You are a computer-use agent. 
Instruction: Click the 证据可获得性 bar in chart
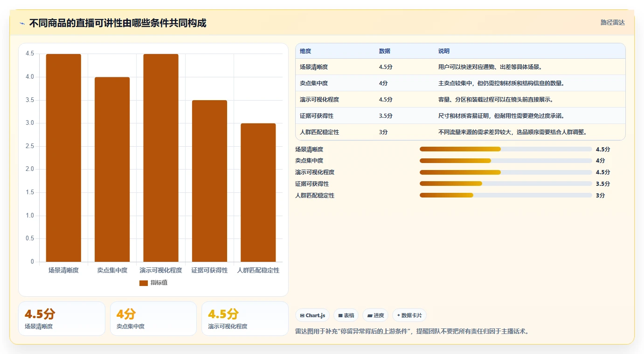[209, 181]
